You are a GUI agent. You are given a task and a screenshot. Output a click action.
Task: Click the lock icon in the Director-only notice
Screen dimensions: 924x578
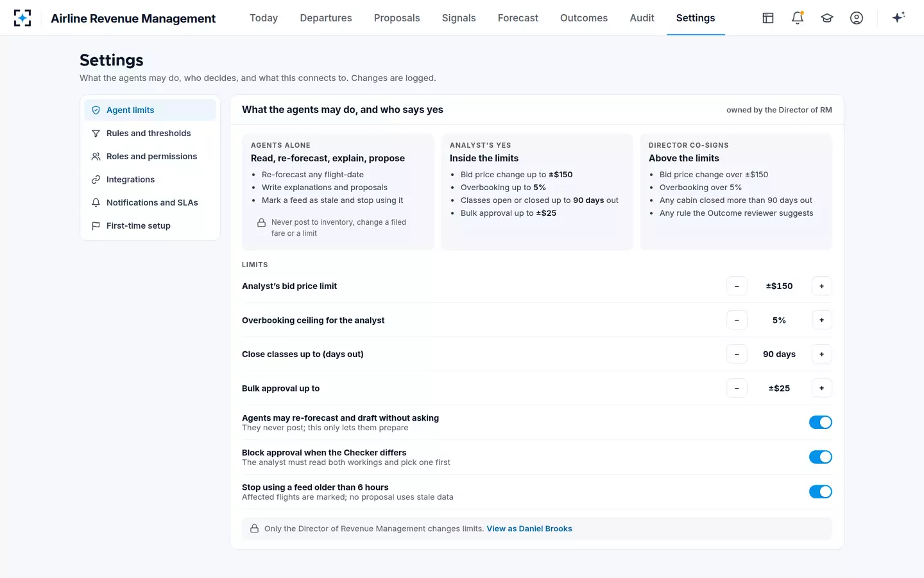255,529
